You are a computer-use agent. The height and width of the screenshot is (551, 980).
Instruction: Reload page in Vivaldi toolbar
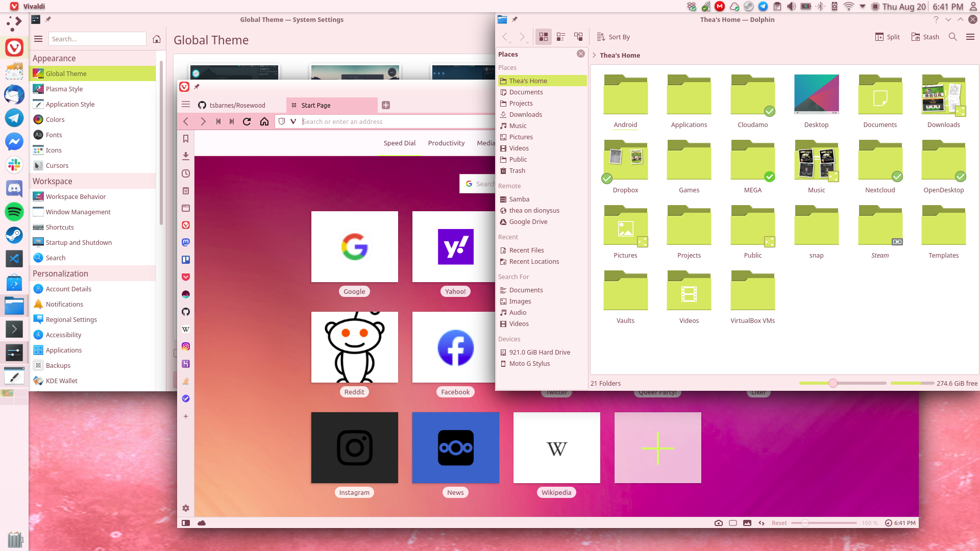point(247,121)
